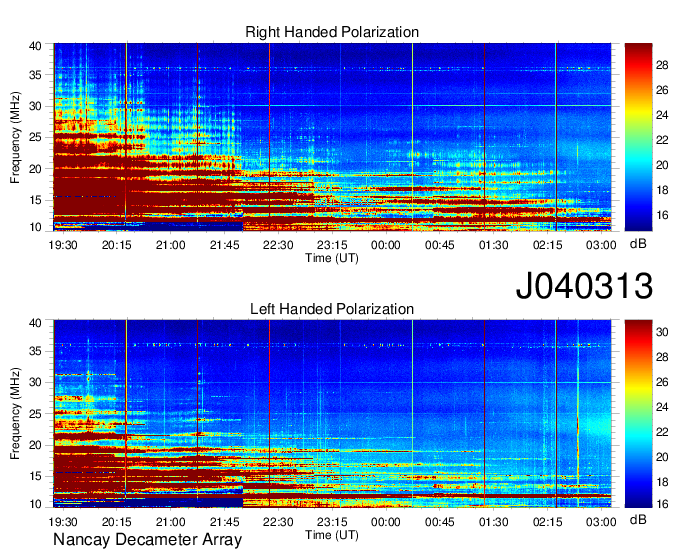
Task: Click the '22' tick on bottom colorbar
Action: [662, 432]
